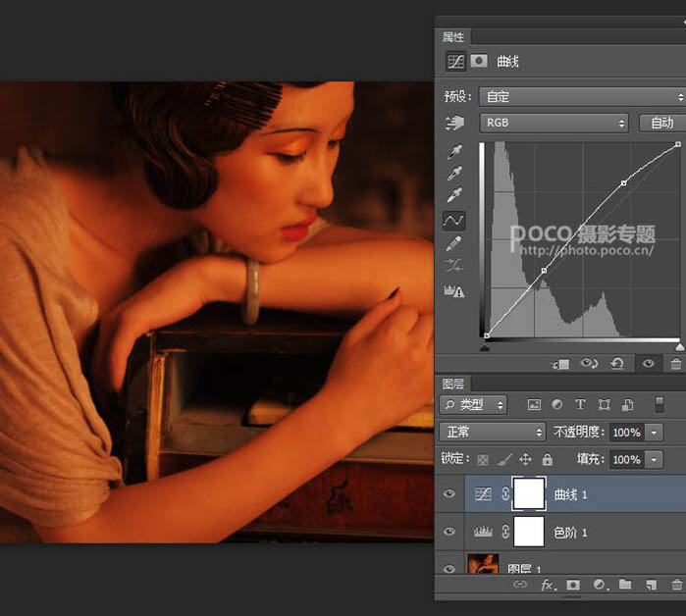Viewport: 686px width, 616px height.
Task: Hide the 曲线 1 layer eye
Action: [449, 494]
